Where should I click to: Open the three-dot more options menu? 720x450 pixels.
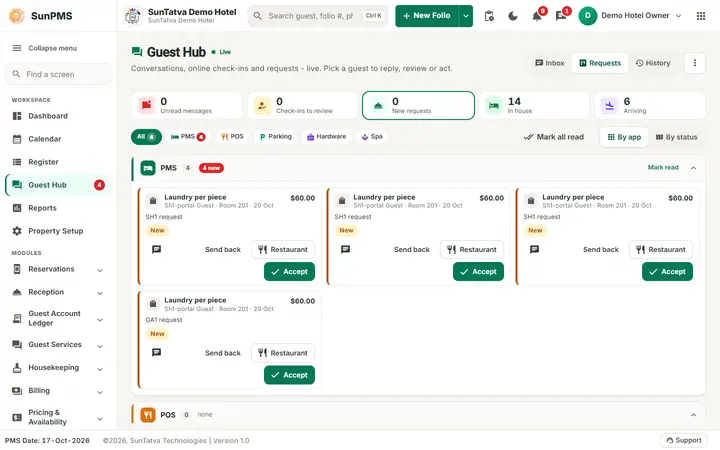point(695,63)
